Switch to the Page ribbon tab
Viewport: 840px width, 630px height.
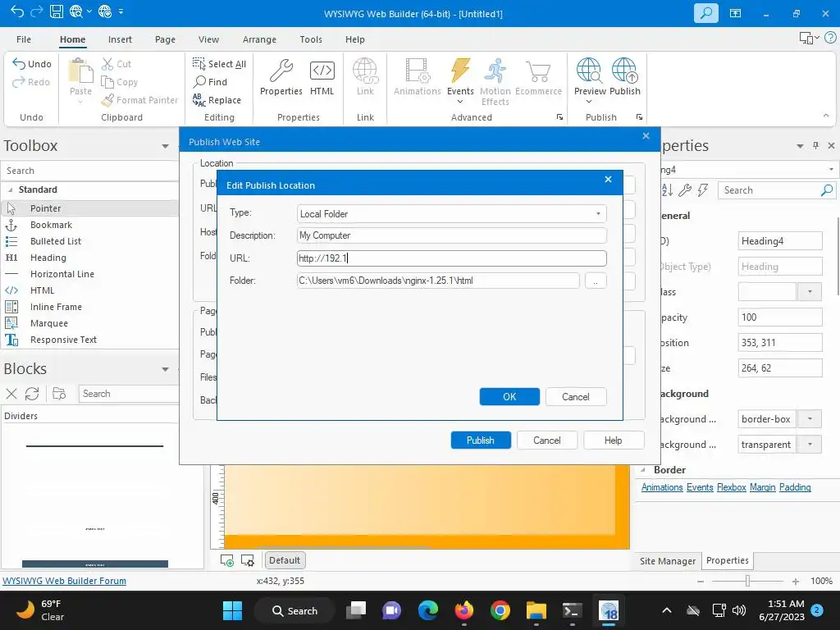(x=165, y=39)
